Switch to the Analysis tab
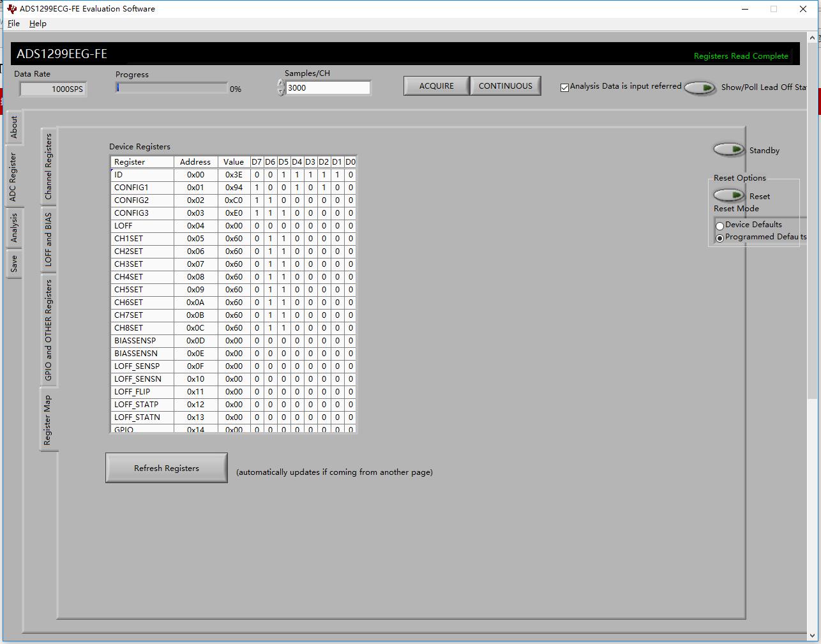This screenshot has height=644, width=821. click(14, 228)
